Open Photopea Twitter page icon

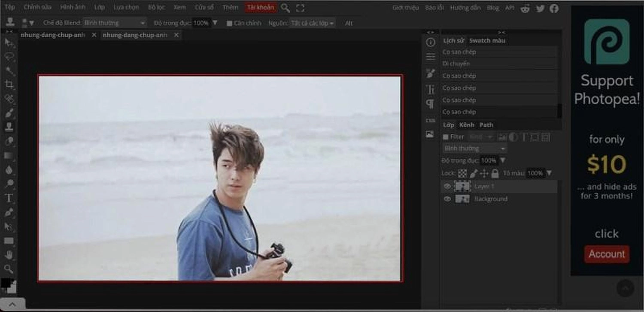tap(540, 8)
